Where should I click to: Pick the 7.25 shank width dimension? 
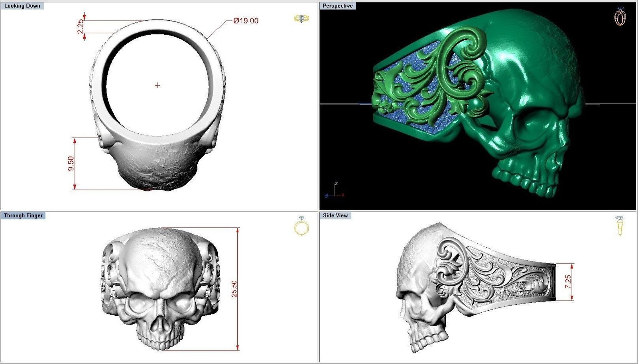click(x=568, y=282)
